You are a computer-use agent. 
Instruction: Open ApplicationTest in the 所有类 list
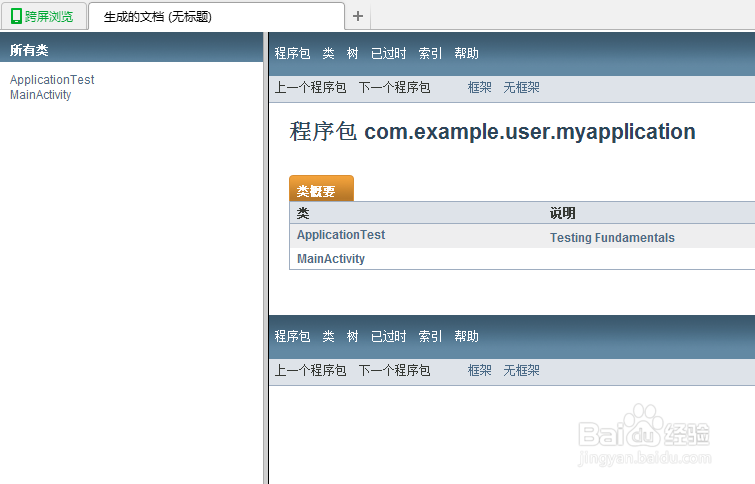[52, 79]
